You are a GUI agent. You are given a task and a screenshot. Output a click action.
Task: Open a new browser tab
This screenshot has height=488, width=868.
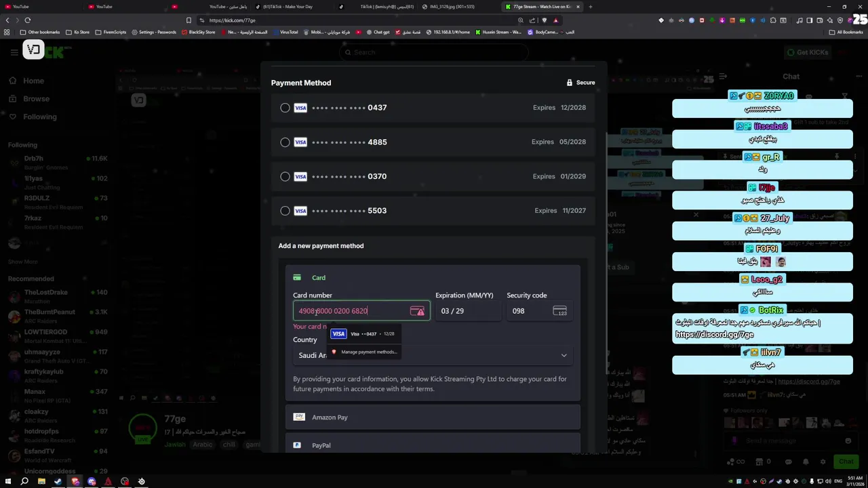pyautogui.click(x=590, y=7)
